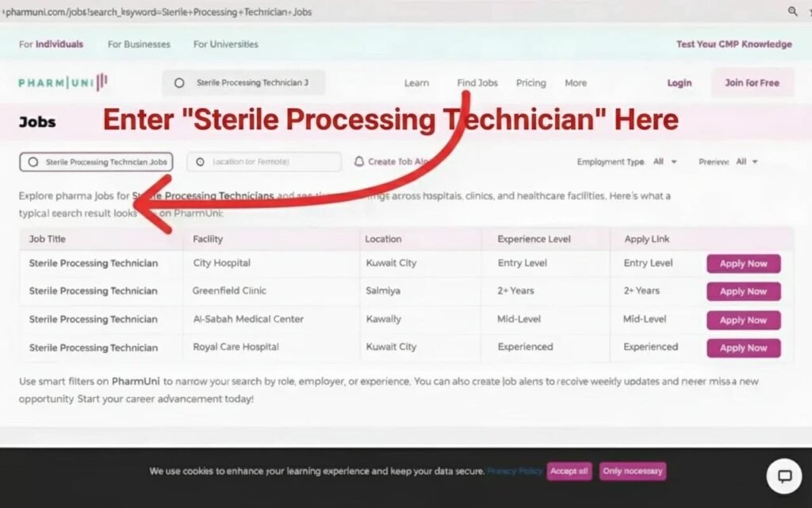Switch to the For Businesses tab

click(138, 44)
